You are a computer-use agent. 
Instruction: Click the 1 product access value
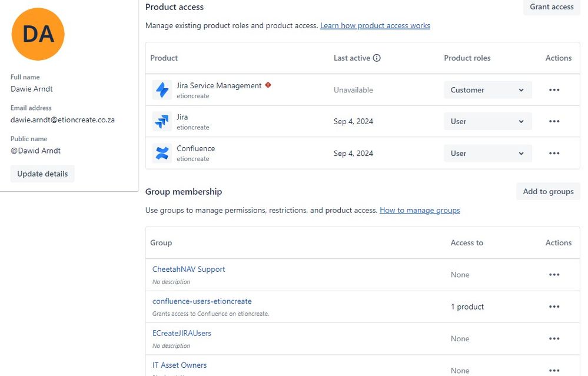[x=467, y=307]
